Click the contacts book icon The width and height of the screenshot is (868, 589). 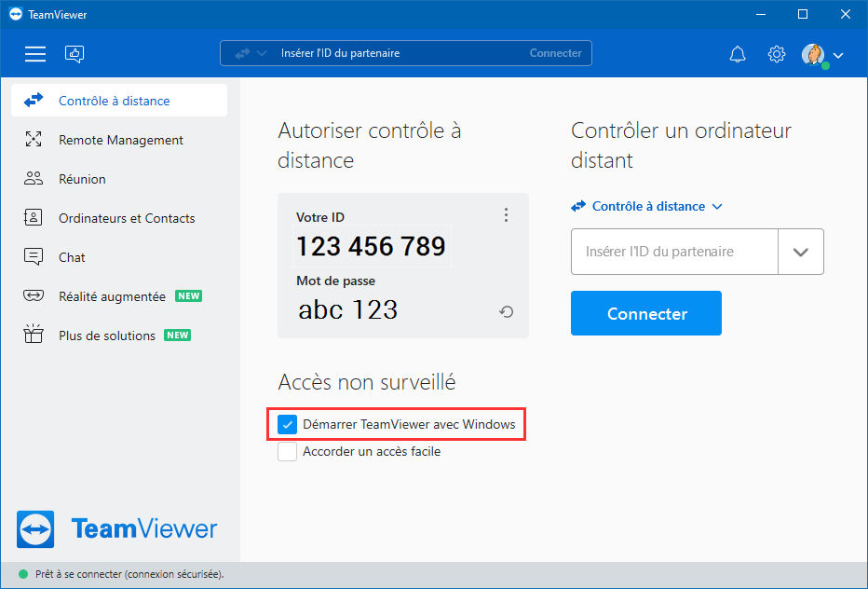[x=33, y=217]
